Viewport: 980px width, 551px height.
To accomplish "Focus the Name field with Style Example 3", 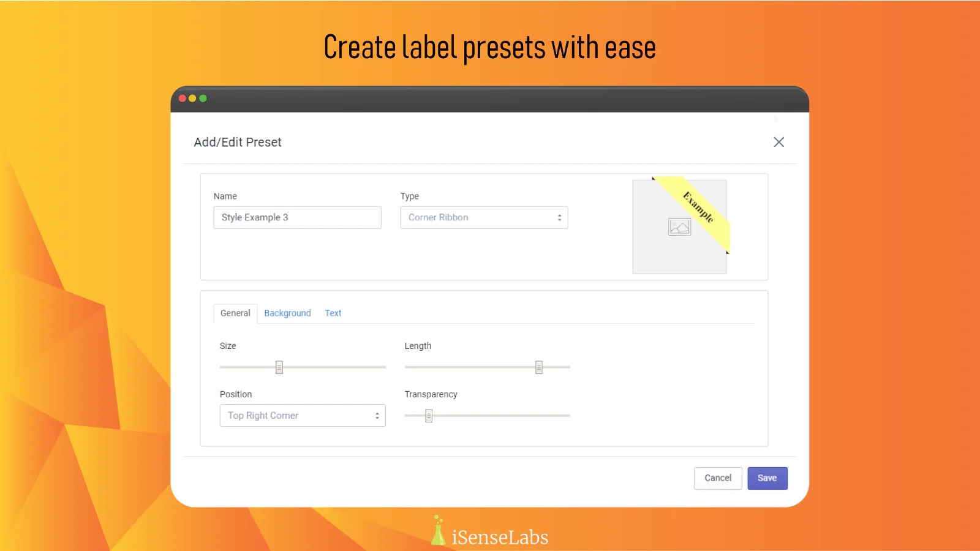I will tap(297, 217).
